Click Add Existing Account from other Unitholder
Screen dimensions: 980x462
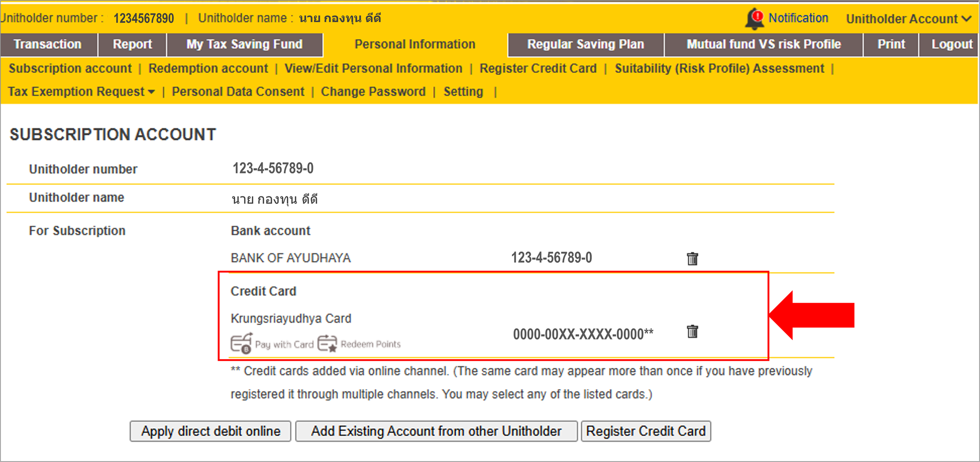437,431
